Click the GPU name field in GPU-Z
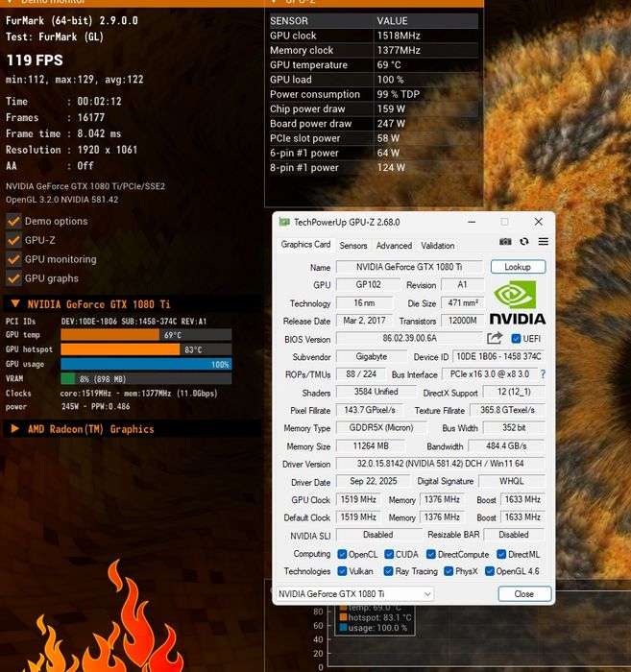The height and width of the screenshot is (672, 631). 409,267
